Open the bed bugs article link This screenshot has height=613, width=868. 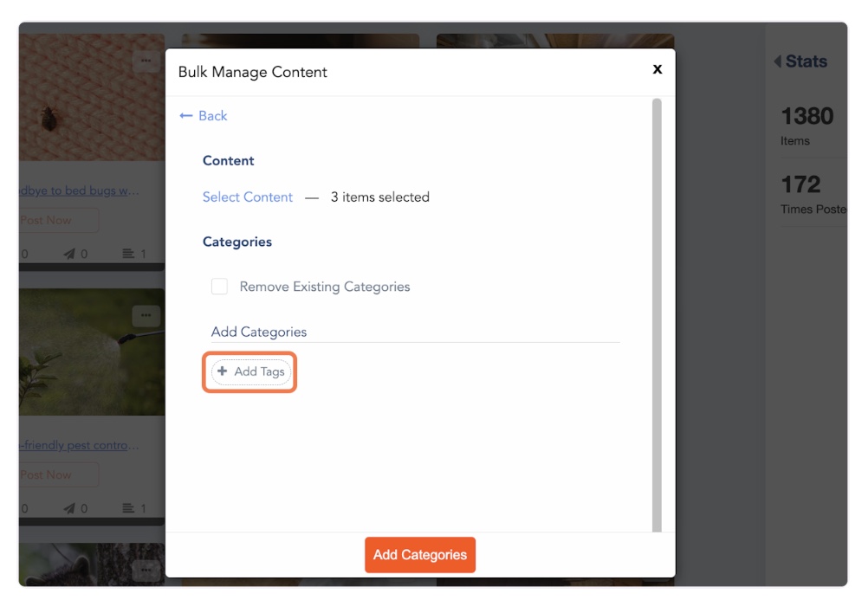[79, 190]
